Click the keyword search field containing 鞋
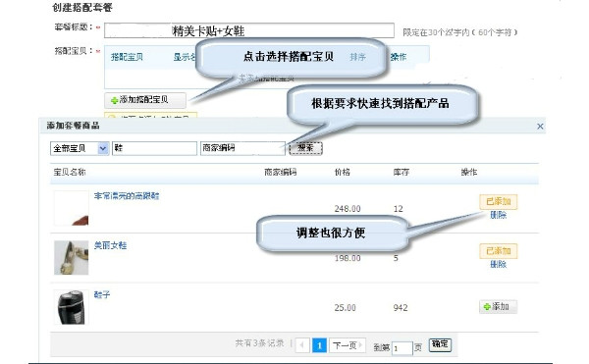Screen dimensions: 589x364 tap(154, 148)
